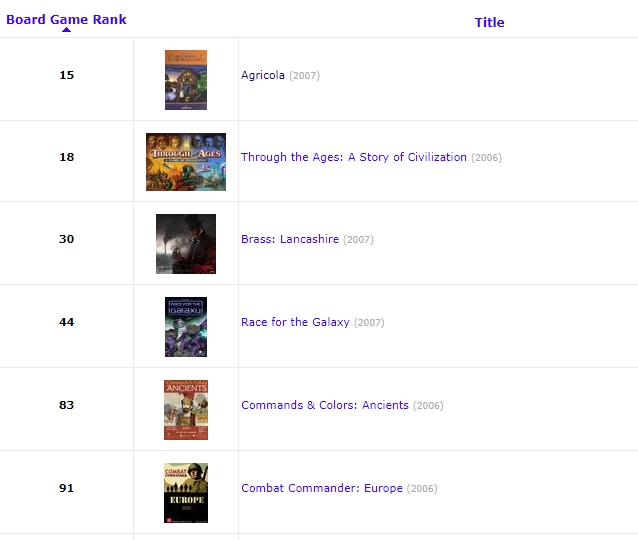Click the Brass box cover thumbnail

point(186,244)
